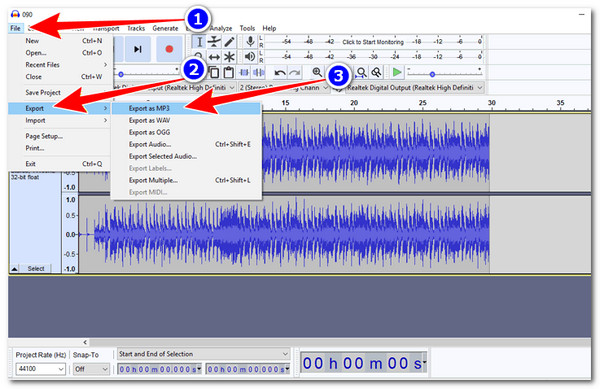
Task: Choose New from the File menu
Action: [x=61, y=41]
